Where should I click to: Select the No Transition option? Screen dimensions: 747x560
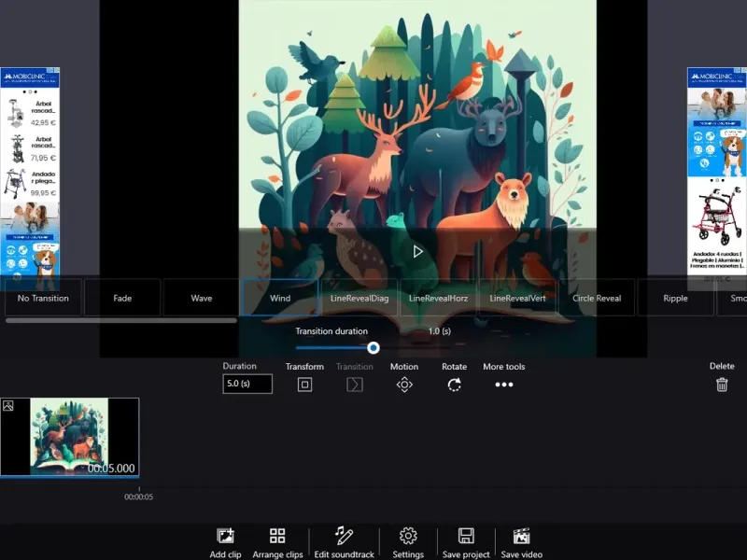(43, 298)
